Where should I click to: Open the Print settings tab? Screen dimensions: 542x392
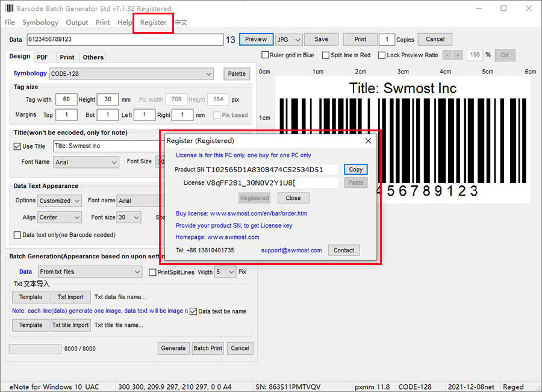tap(67, 57)
